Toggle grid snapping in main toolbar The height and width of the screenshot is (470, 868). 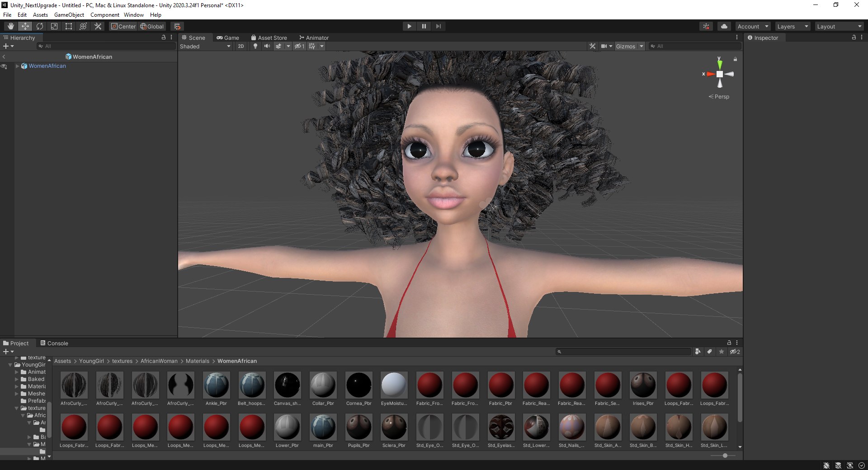pyautogui.click(x=177, y=26)
